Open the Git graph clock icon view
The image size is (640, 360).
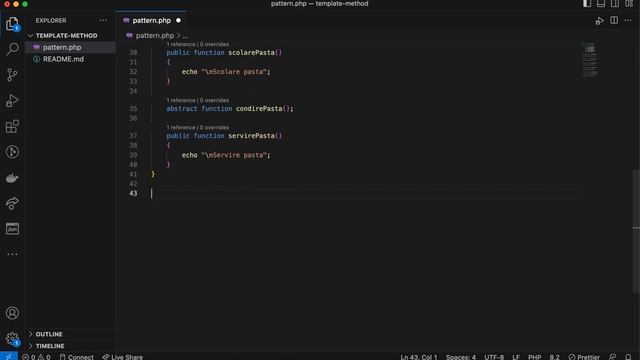(x=12, y=152)
